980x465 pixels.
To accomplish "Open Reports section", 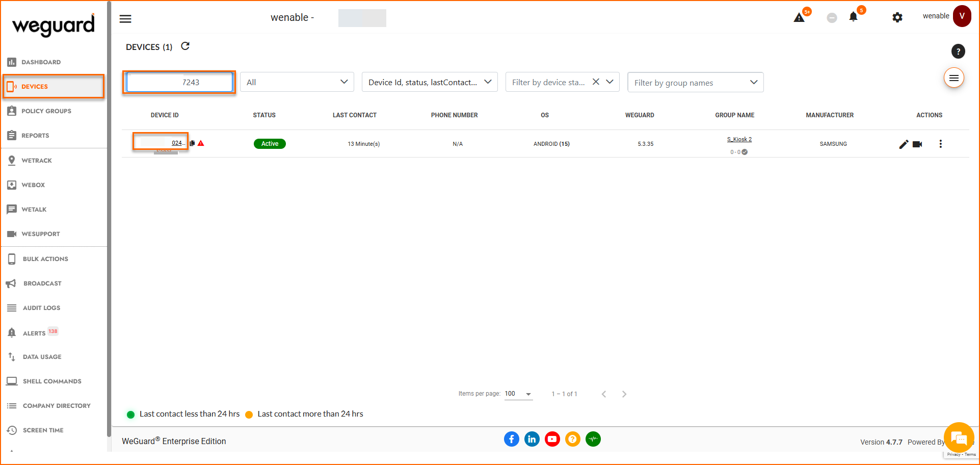I will pos(35,136).
